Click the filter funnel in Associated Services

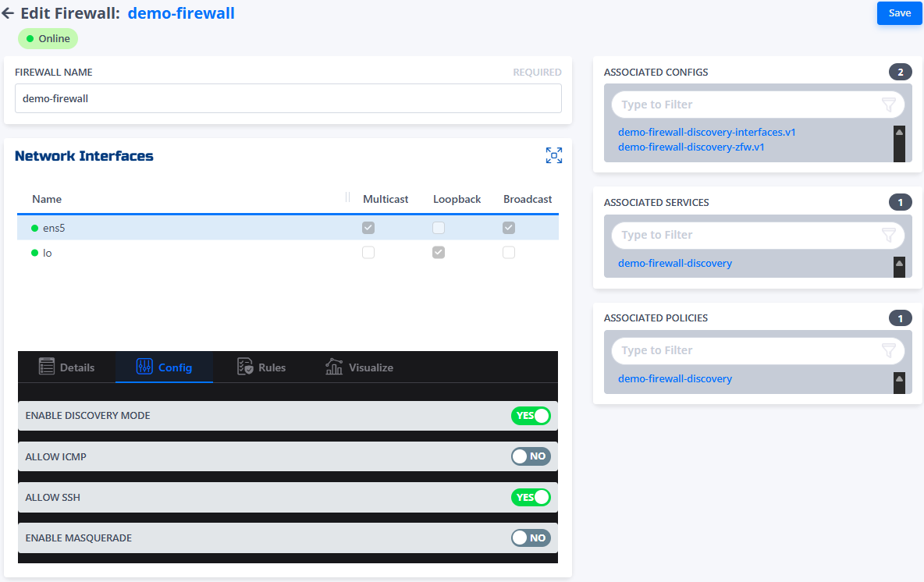889,235
